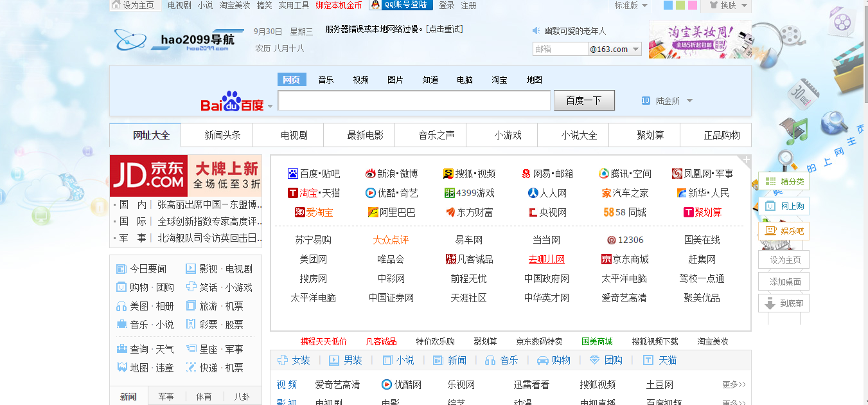Open the hao2099导航 site logo

coord(178,40)
